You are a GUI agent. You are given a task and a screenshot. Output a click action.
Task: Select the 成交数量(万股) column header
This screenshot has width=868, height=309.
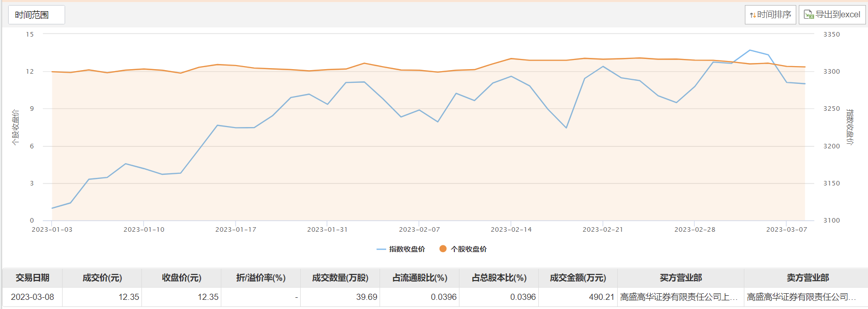(x=340, y=278)
